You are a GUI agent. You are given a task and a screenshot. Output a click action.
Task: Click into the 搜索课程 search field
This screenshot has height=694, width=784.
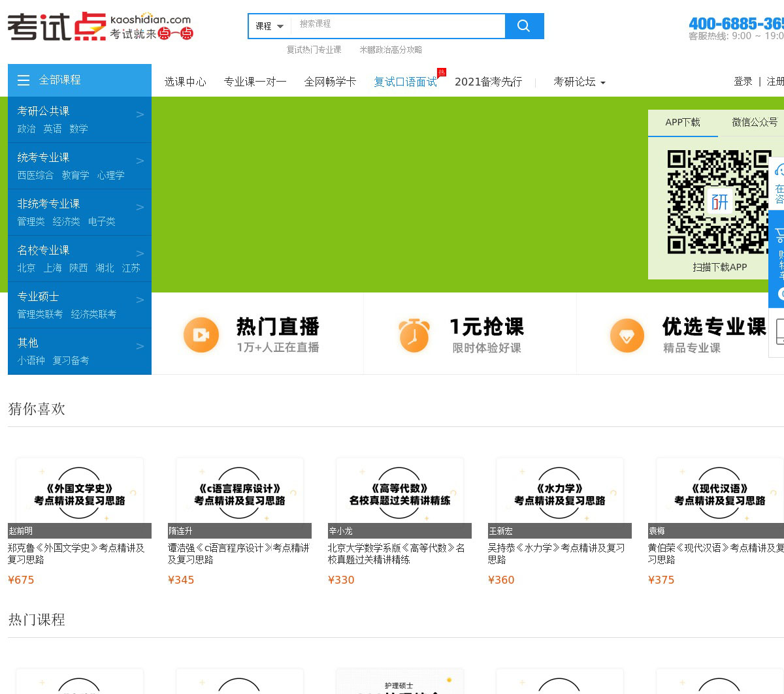[x=399, y=26]
